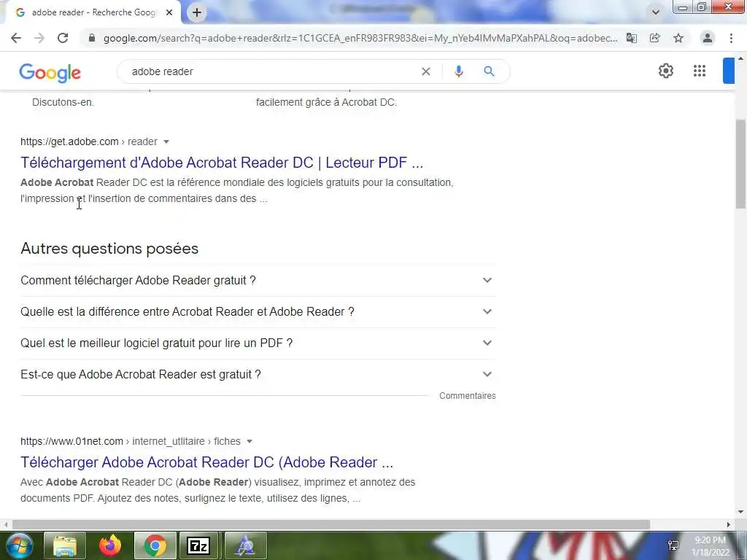
Task: Open the Google apps grid
Action: tap(700, 71)
